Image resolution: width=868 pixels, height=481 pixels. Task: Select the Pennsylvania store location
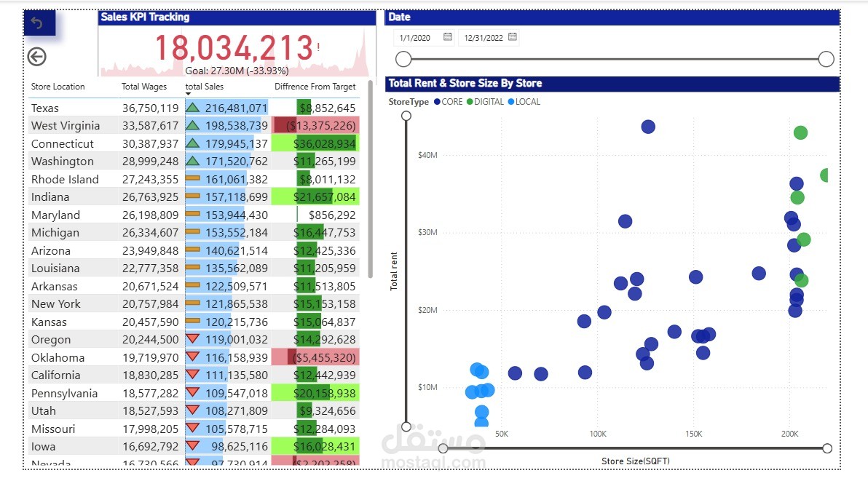(x=64, y=393)
